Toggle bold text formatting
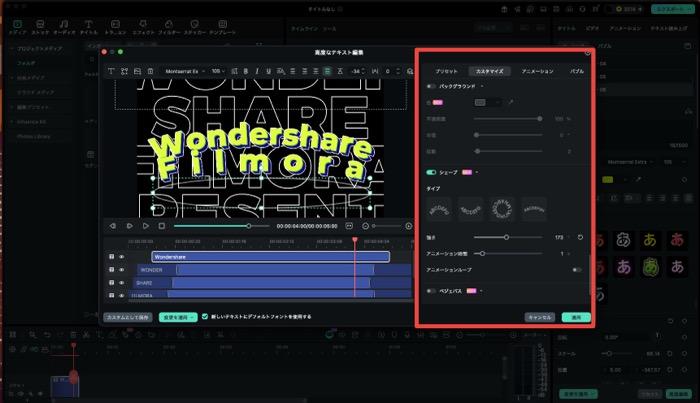Viewport: 700px width, 403px height. pos(246,71)
